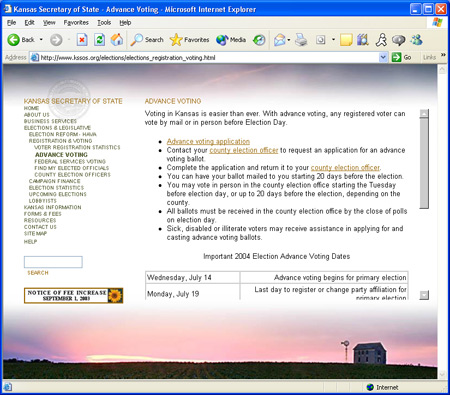This screenshot has height=395, width=450.
Task: Open Forms & Fees link
Action: [x=43, y=214]
